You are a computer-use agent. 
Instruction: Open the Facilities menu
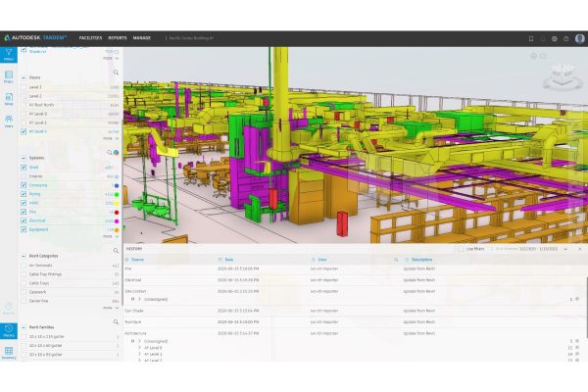click(x=90, y=38)
